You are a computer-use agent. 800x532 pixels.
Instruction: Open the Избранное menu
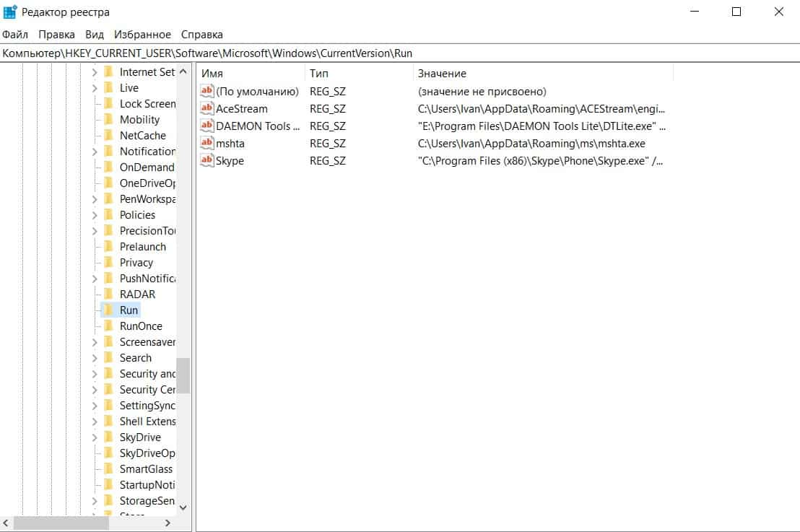coord(142,35)
